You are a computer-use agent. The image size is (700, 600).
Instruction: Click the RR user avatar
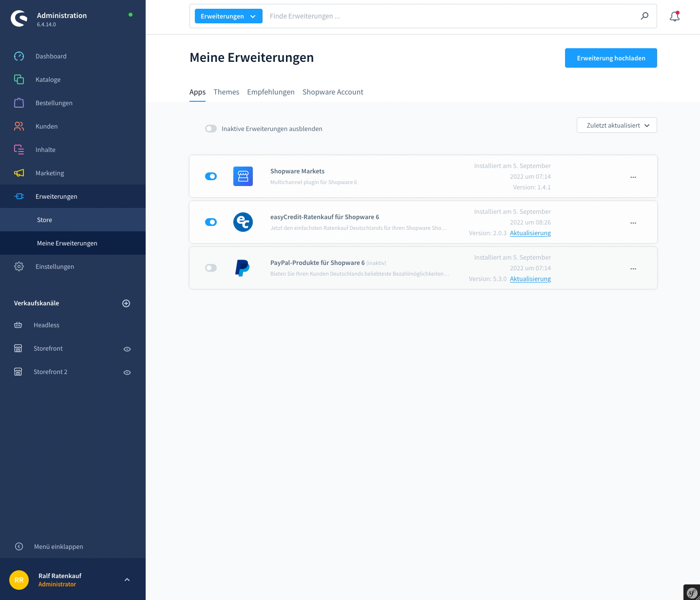point(19,580)
